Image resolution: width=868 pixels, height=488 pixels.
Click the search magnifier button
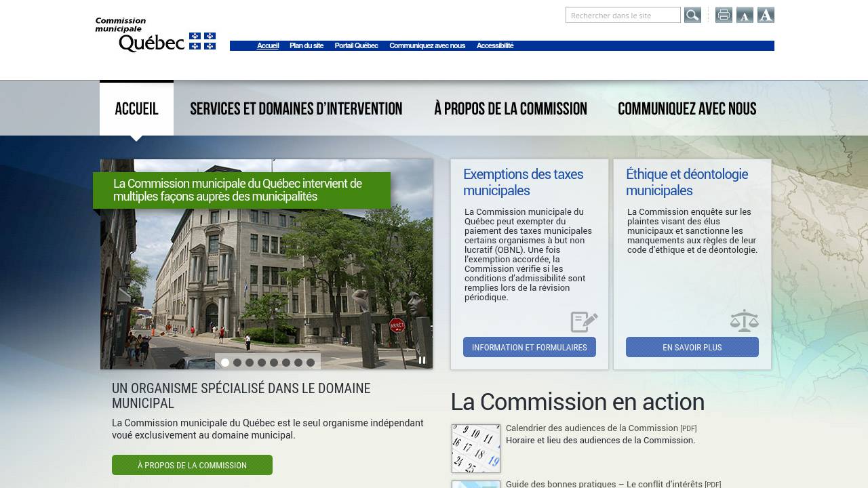tap(692, 15)
